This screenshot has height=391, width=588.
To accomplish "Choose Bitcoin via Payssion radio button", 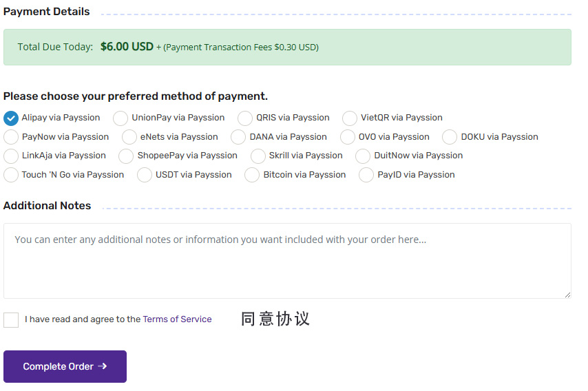I will (252, 175).
